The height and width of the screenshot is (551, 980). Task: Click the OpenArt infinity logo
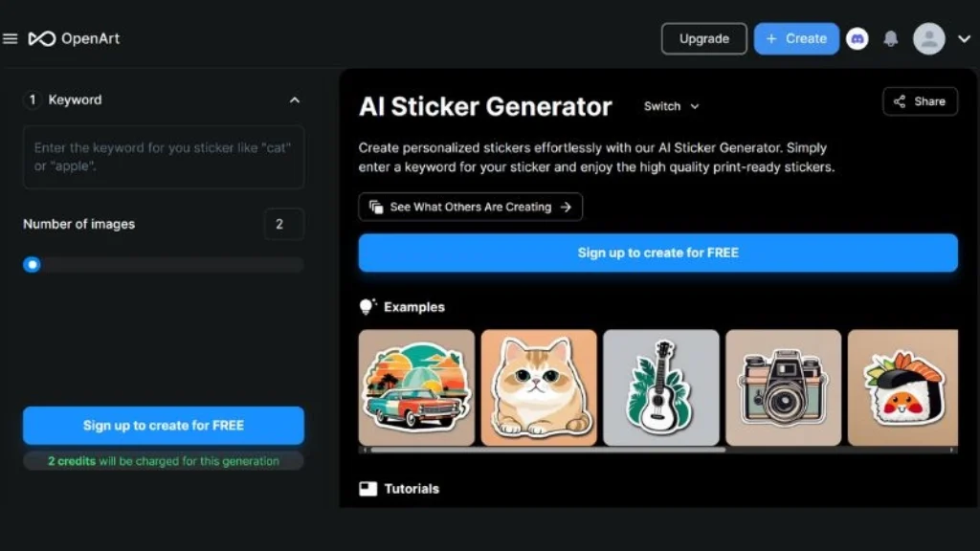point(42,38)
